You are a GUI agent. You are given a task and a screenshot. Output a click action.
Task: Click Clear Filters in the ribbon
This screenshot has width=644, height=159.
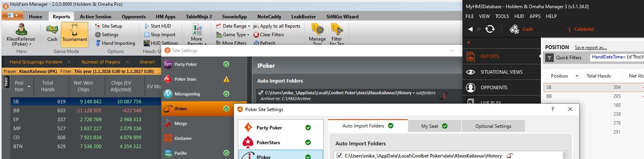269,35
